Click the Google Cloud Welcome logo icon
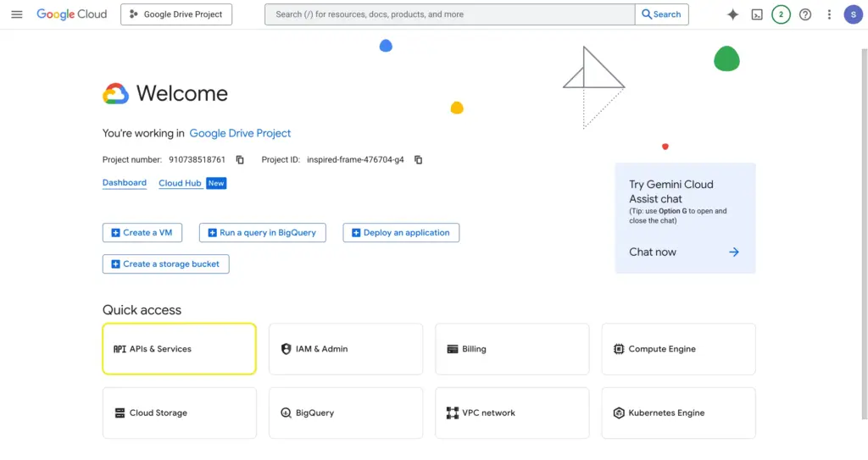 [x=115, y=93]
